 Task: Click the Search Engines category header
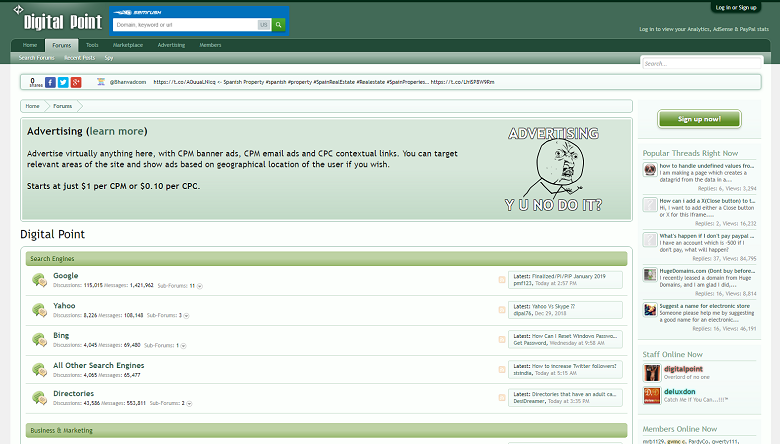coord(326,259)
